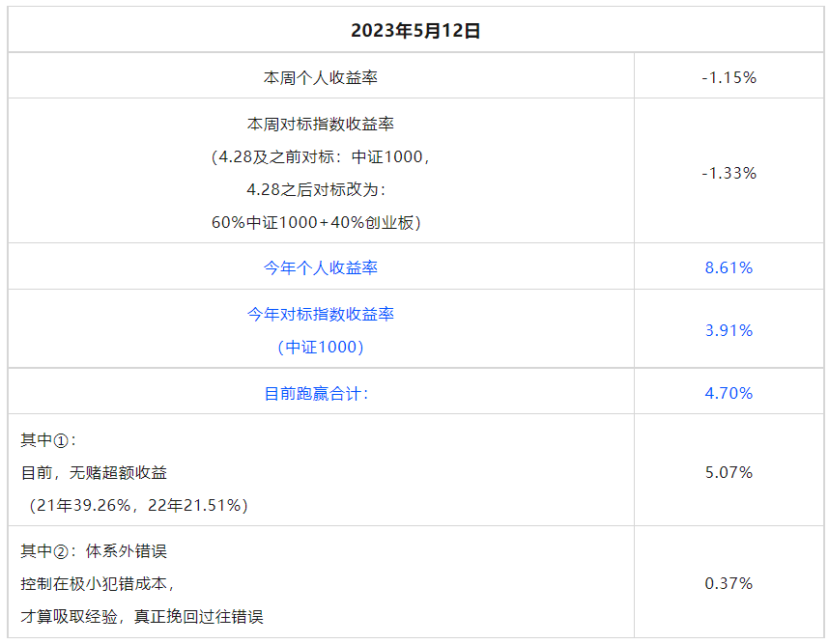Image resolution: width=829 pixels, height=644 pixels.
Task: Click the blue 3.91% value
Action: tap(729, 330)
